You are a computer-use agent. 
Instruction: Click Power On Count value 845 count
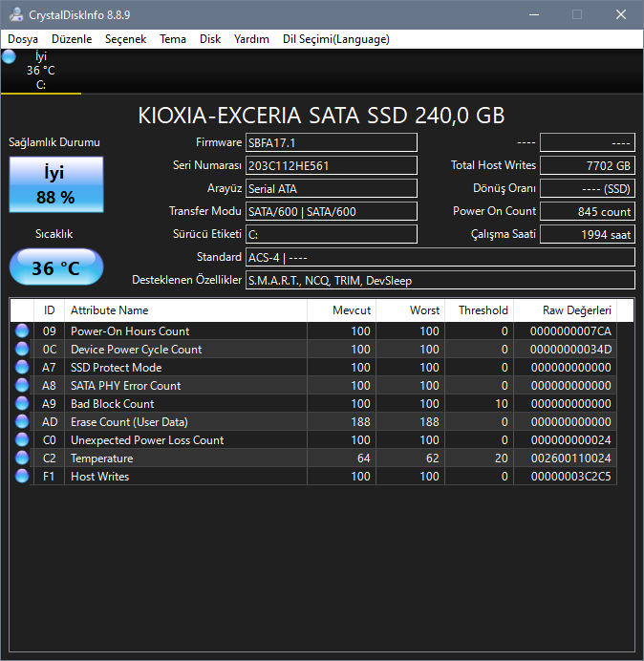tap(588, 211)
